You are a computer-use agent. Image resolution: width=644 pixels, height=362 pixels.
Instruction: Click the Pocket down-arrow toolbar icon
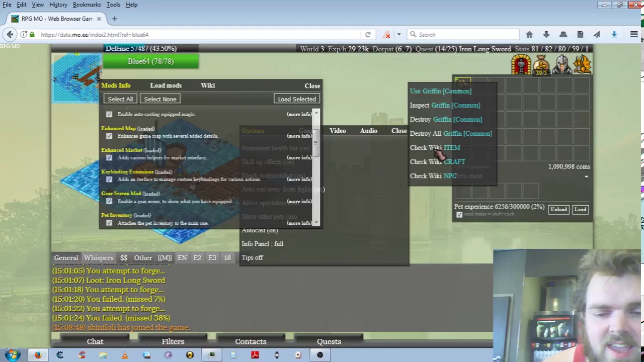pos(546,34)
